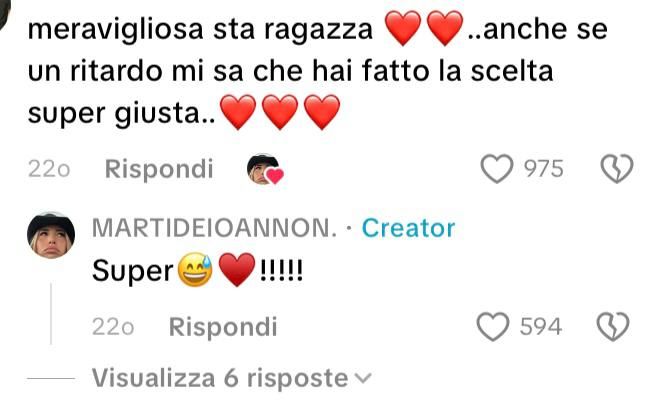Click the chevron after 'Visualizza 6 risposte'
The image size is (665, 400).
[x=363, y=378]
